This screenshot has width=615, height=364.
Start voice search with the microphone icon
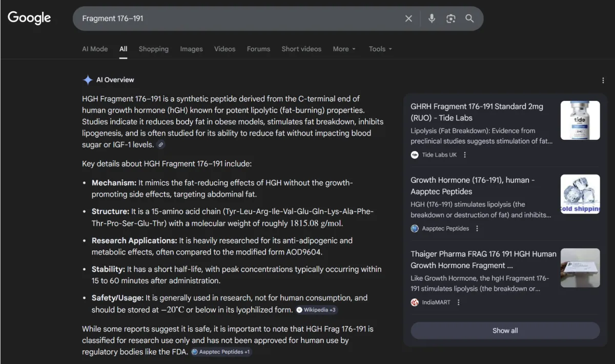[x=431, y=18]
